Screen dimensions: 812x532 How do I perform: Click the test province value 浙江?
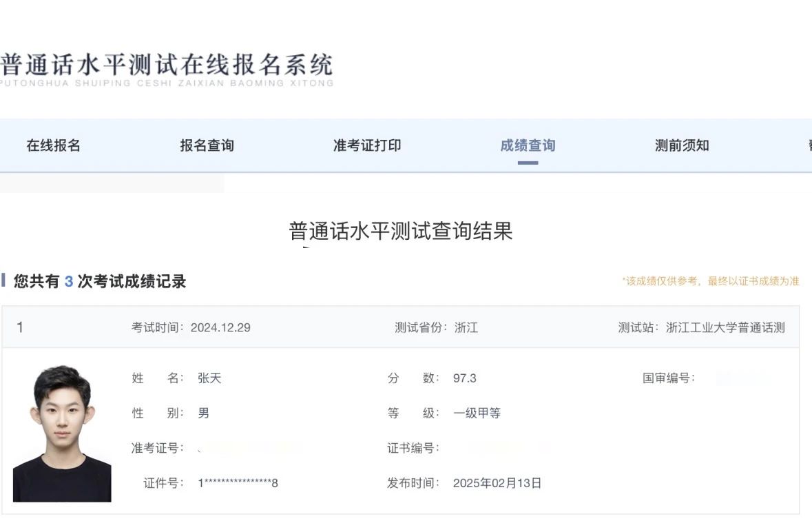466,328
